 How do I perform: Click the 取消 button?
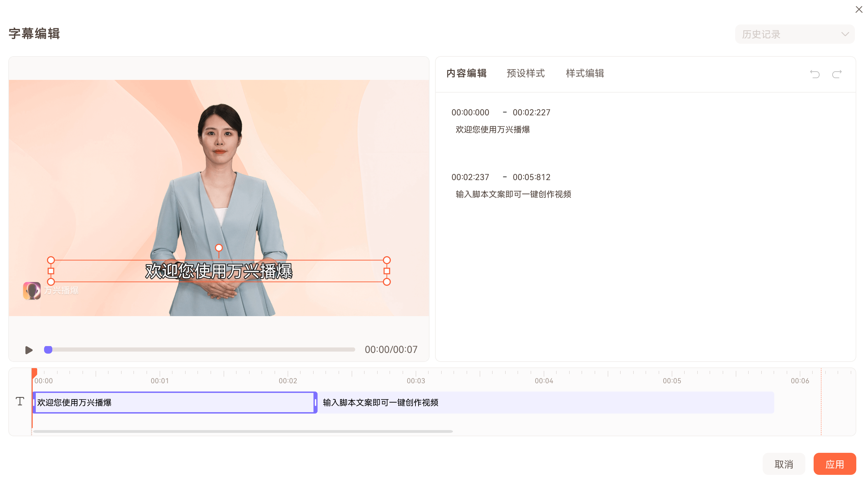pyautogui.click(x=784, y=464)
